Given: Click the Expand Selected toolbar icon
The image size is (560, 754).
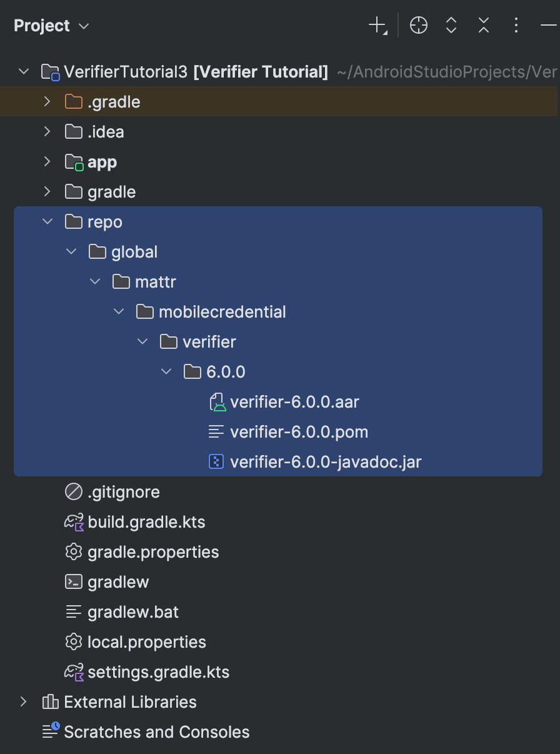Looking at the screenshot, I should point(451,26).
